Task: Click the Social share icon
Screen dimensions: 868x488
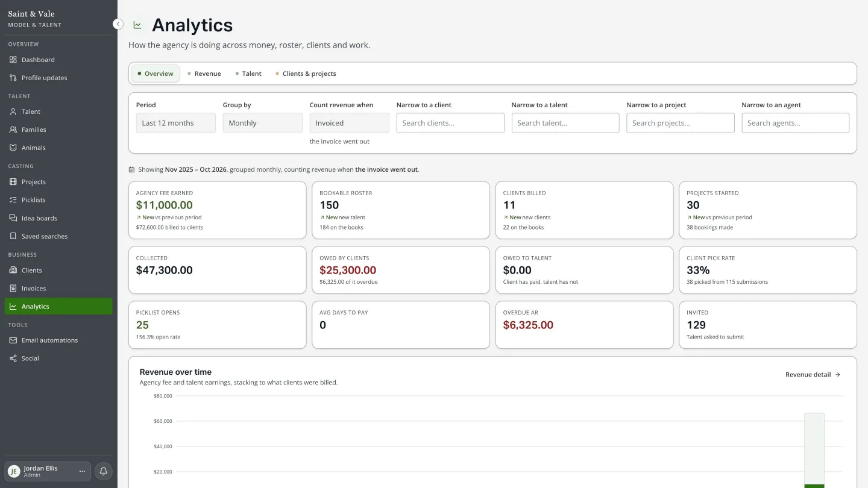Action: click(x=13, y=358)
